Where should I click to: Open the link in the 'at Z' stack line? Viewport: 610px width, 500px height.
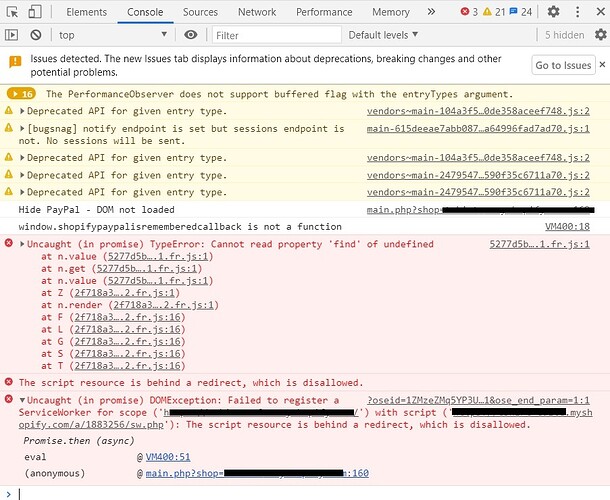pos(125,293)
